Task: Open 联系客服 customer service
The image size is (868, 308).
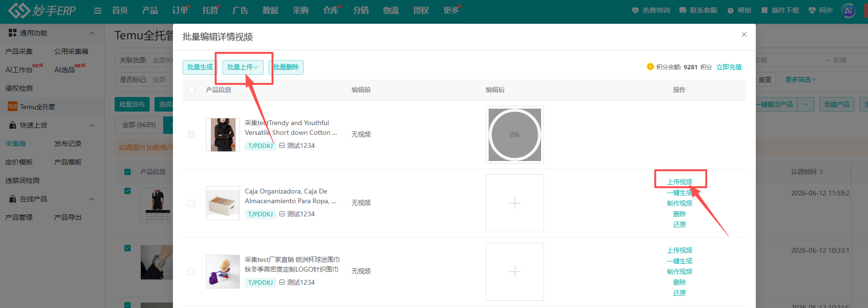Action: tap(698, 10)
